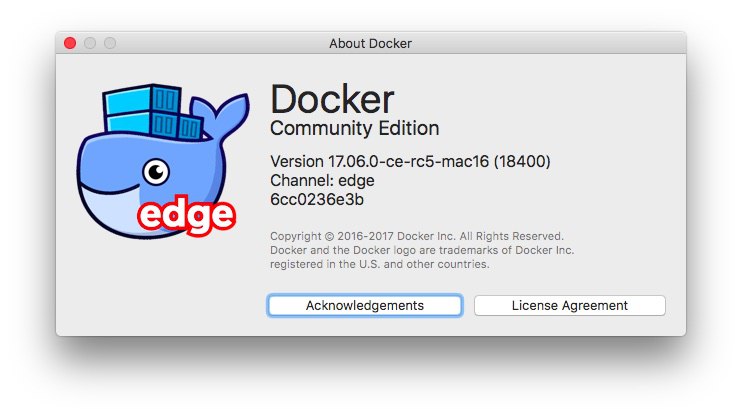Click the grayed-out minimize window button
Image resolution: width=742 pixels, height=416 pixels.
click(x=90, y=43)
